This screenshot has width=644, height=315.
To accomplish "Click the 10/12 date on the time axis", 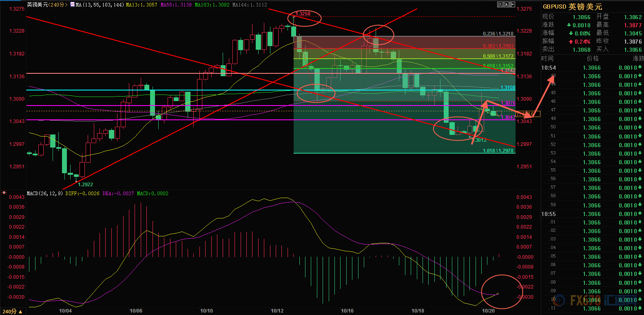I will point(277,311).
